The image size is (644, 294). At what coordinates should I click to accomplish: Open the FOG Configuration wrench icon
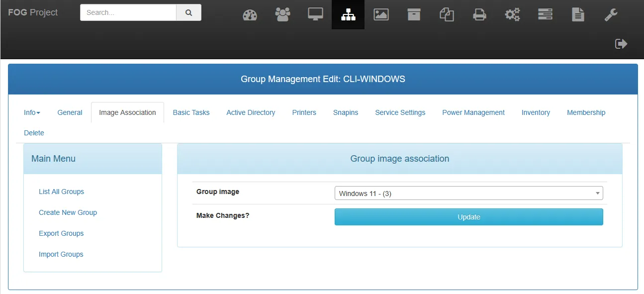click(x=611, y=15)
